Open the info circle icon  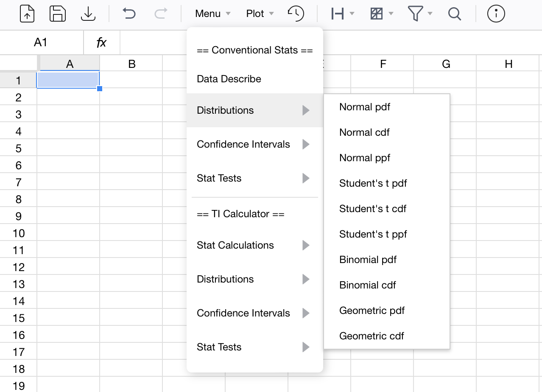pos(496,14)
